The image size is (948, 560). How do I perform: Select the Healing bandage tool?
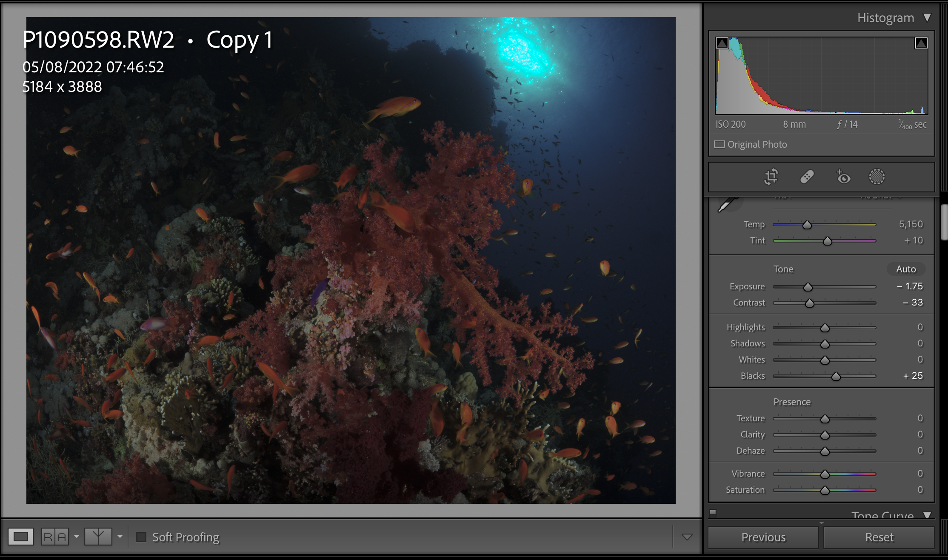[x=807, y=177]
